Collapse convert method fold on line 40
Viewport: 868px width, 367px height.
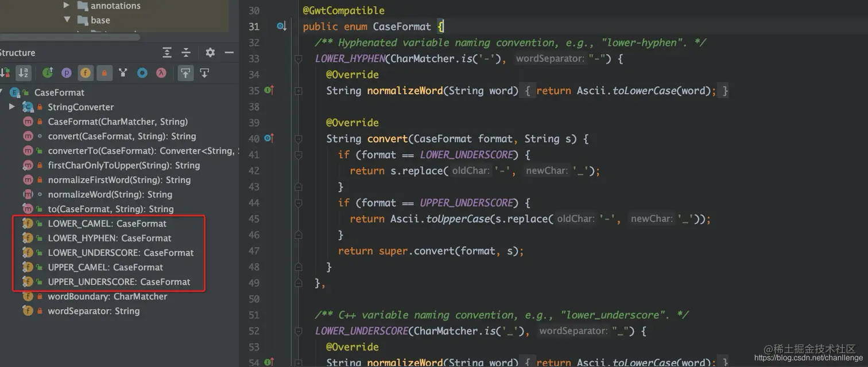coord(298,139)
